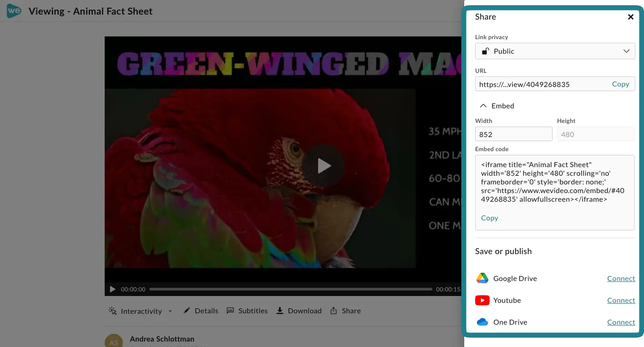Click the Width input field
This screenshot has height=347, width=644.
pyautogui.click(x=514, y=134)
